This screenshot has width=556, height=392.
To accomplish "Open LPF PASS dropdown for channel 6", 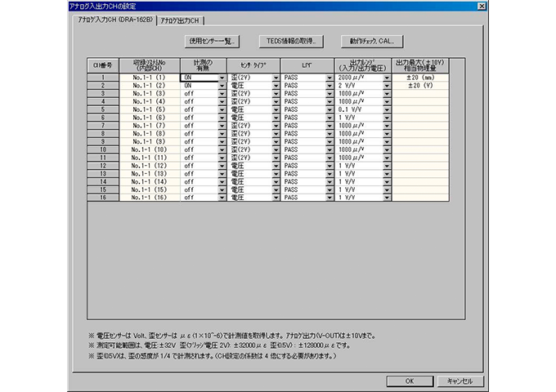I will pyautogui.click(x=330, y=118).
